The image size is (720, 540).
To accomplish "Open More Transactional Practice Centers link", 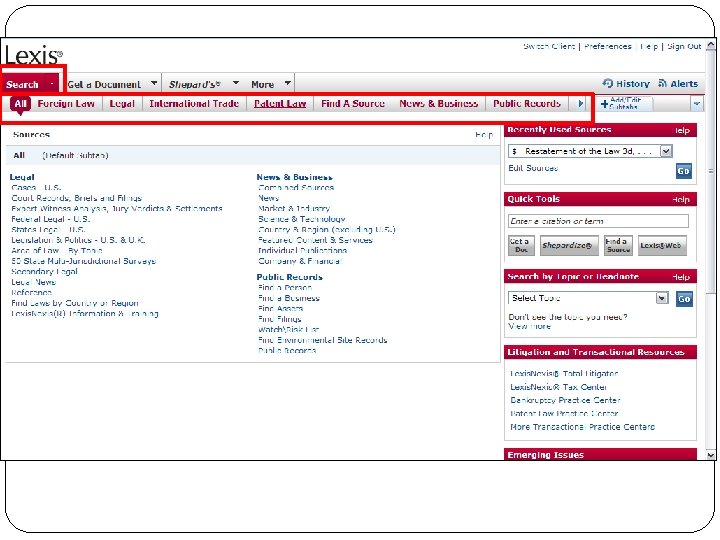I will (x=582, y=427).
